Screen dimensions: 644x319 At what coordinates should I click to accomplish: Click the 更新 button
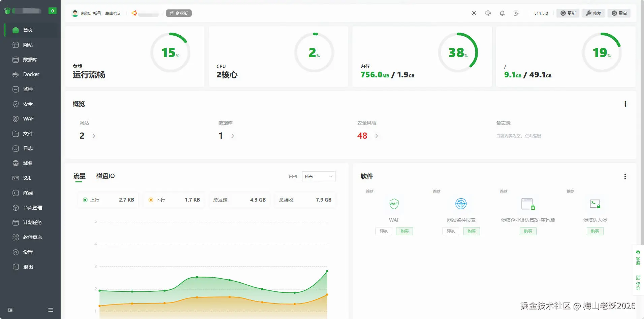(568, 13)
